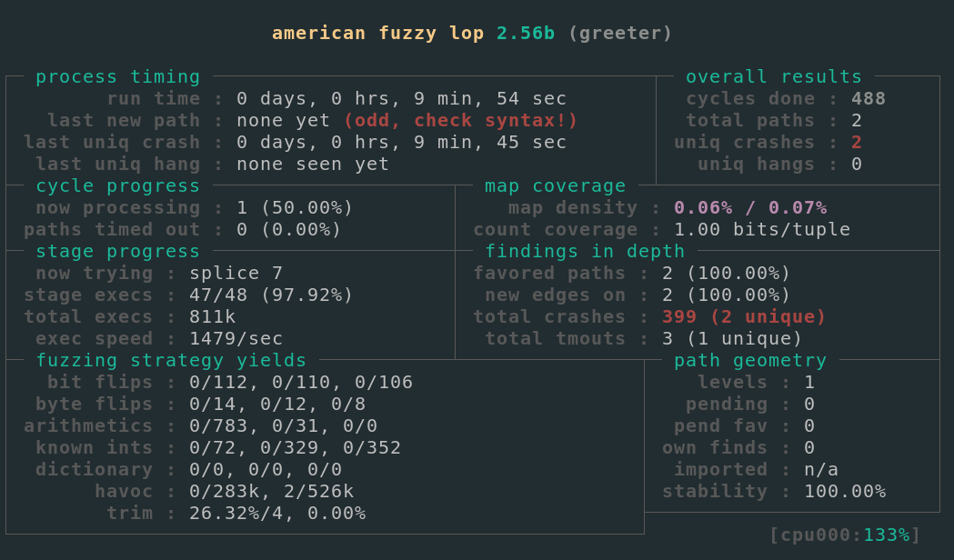Click the cpu000 usage indicator

point(845,535)
